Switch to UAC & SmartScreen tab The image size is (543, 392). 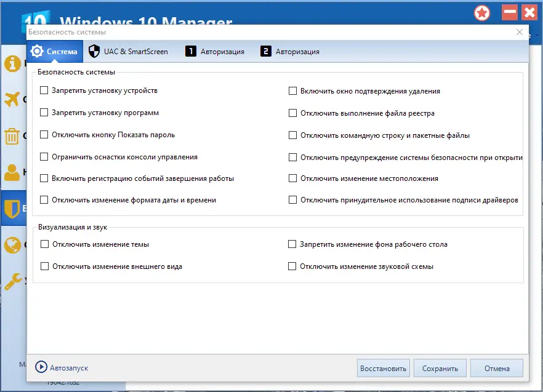coord(128,52)
